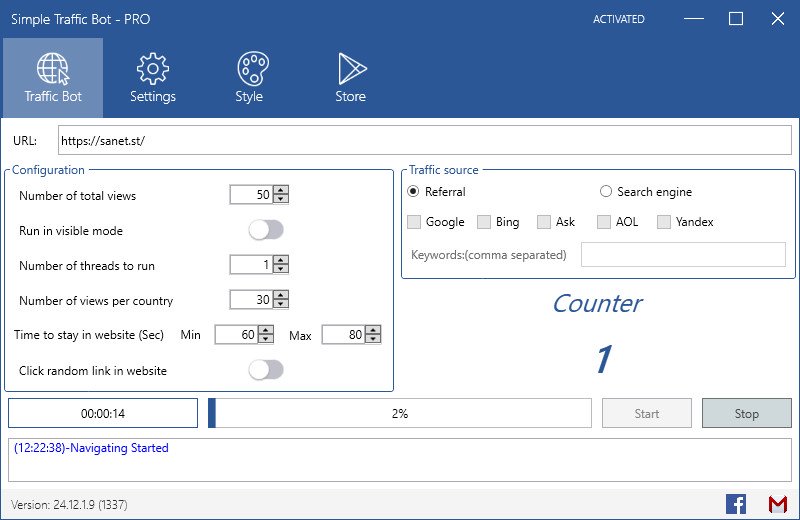Check the Yandex checkbox
This screenshot has width=800, height=520.
point(664,222)
